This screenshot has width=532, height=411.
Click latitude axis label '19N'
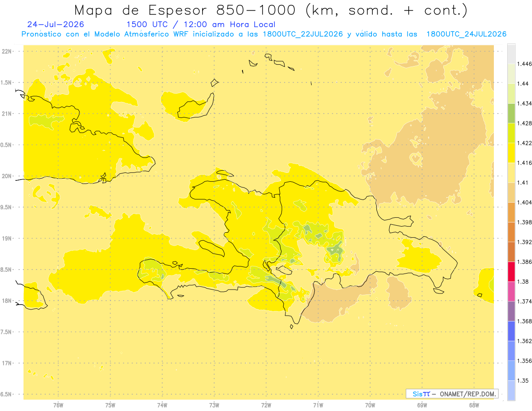(8, 239)
